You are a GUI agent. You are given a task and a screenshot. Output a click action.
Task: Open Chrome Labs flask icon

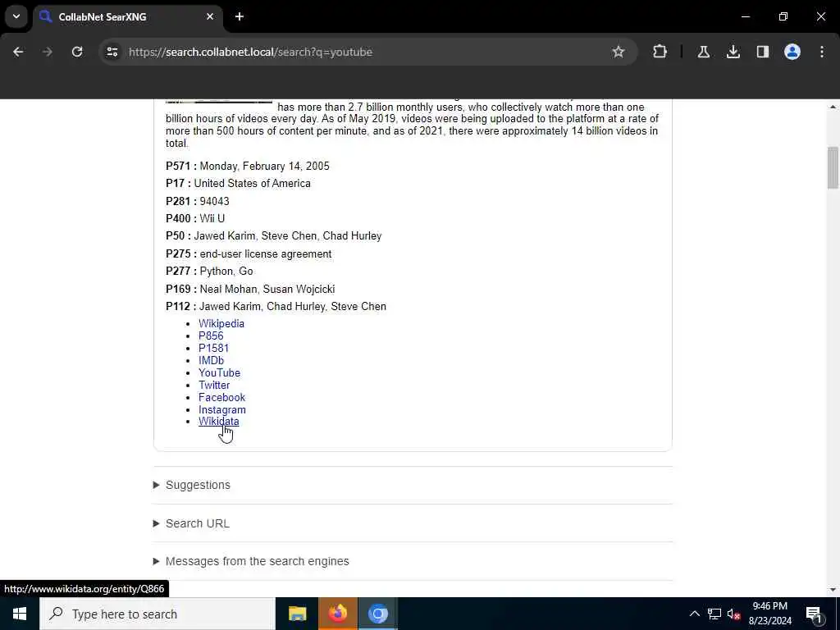point(703,52)
